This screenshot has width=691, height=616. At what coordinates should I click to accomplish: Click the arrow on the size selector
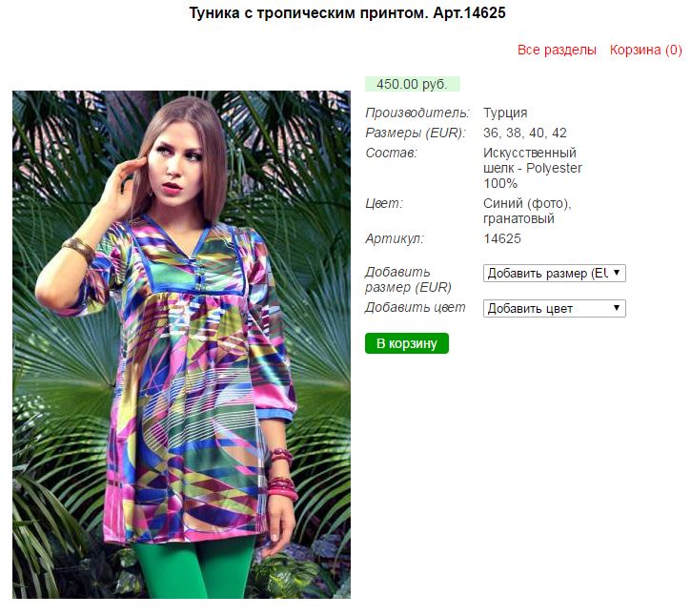point(617,273)
